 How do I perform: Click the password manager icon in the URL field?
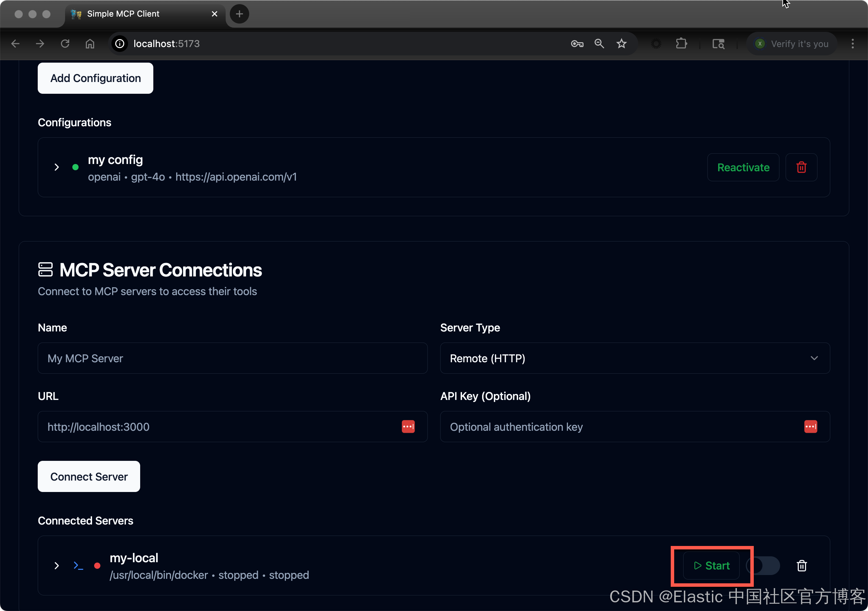tap(408, 427)
